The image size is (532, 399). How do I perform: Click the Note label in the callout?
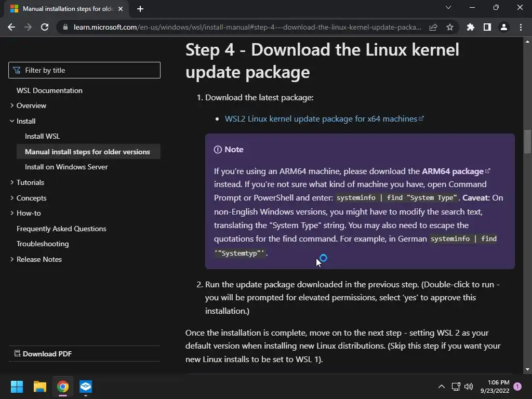pos(234,150)
